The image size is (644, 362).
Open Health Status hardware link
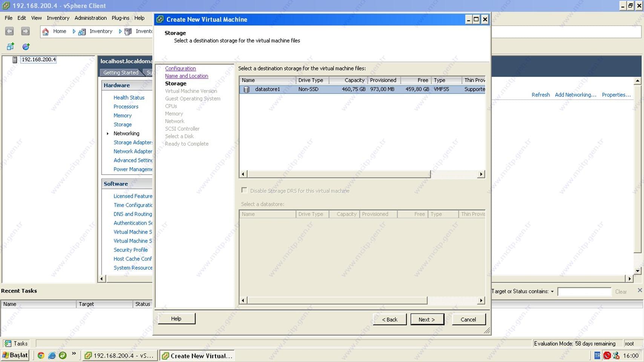129,97
